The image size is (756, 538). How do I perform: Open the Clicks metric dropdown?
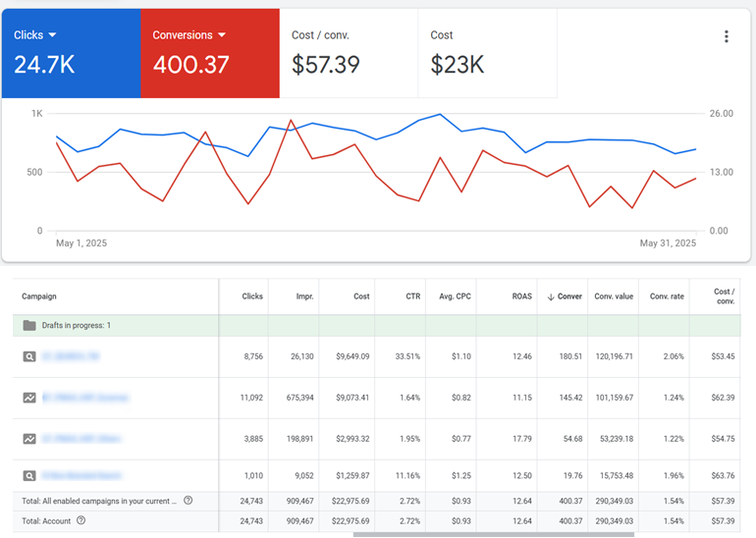(51, 35)
